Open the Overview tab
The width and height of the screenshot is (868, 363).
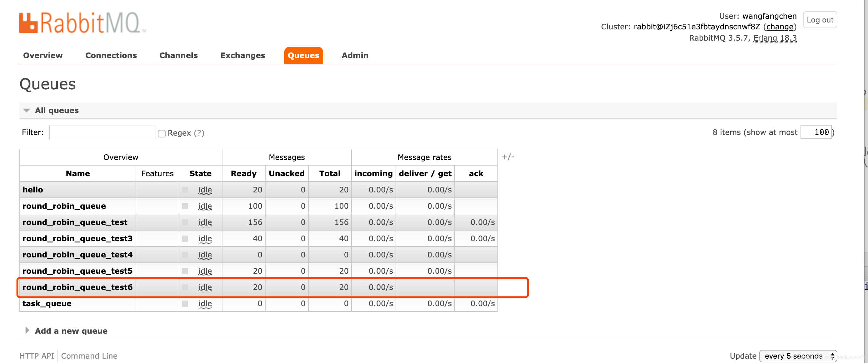(43, 55)
